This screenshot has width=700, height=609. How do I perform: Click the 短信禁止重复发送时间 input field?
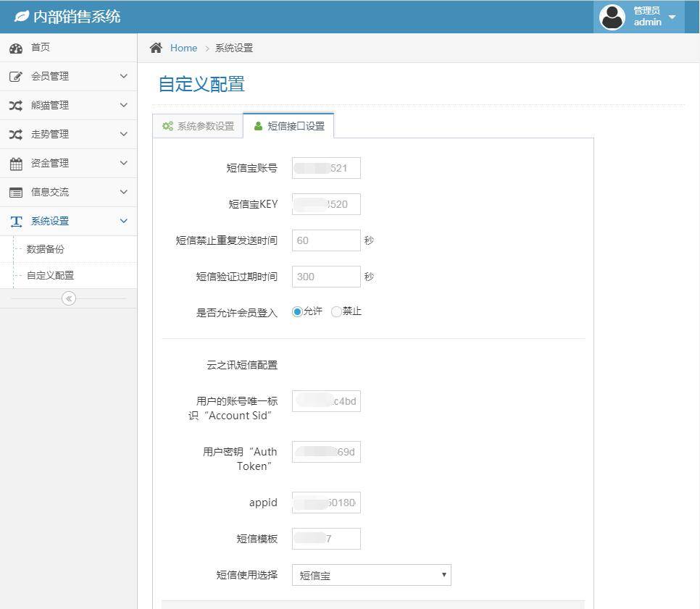pos(326,240)
